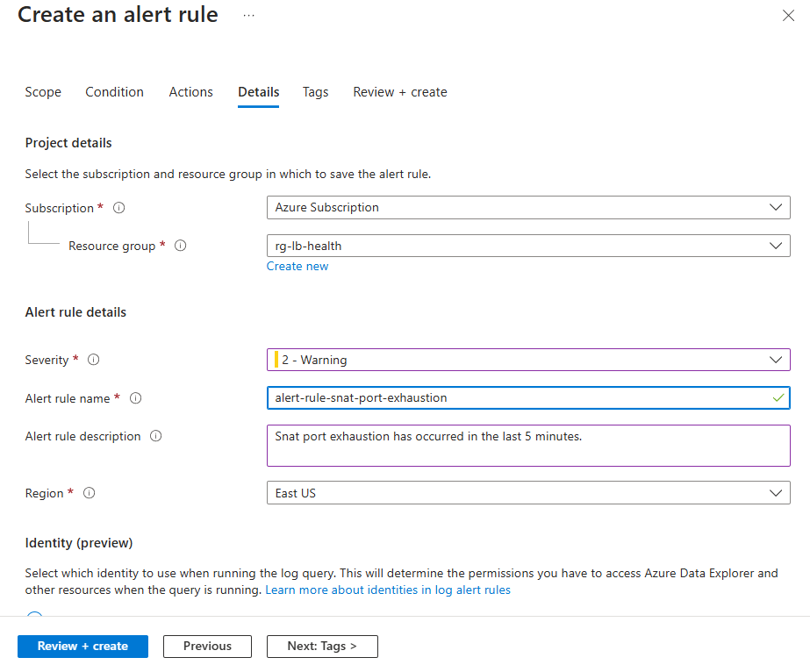This screenshot has height=672, width=810.
Task: Click the Subscription info icon
Action: click(119, 208)
